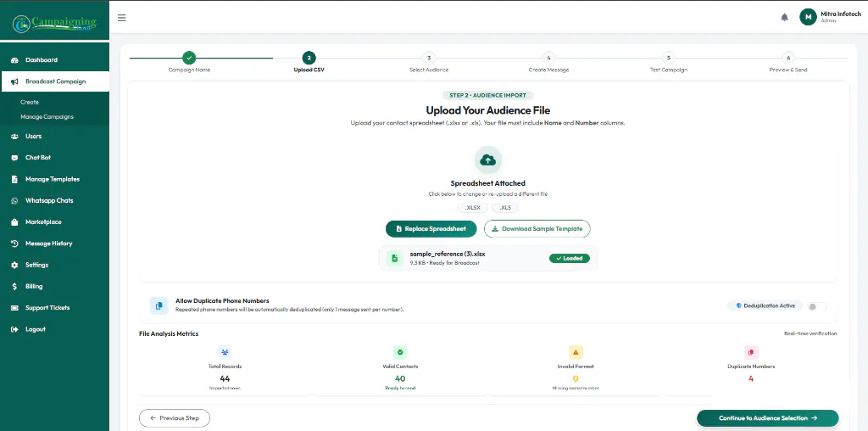Viewport: 868px width, 431px height.
Task: Click the Total Records people icon
Action: pyautogui.click(x=225, y=352)
